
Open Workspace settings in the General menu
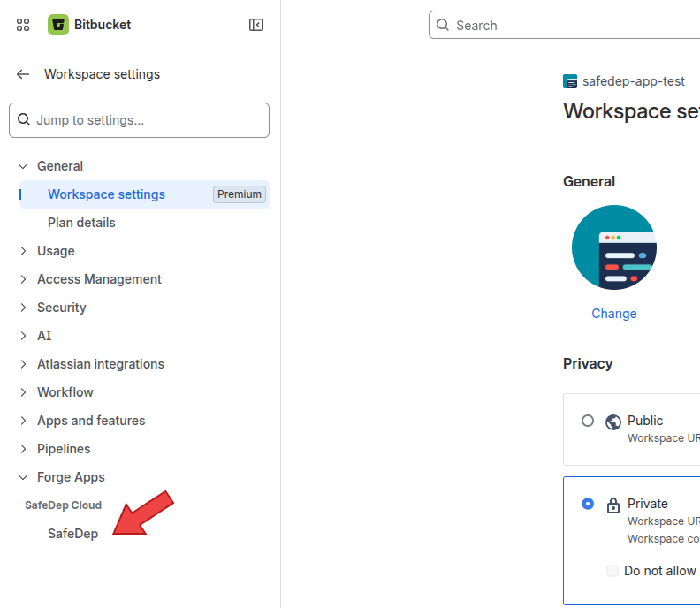tap(144, 194)
